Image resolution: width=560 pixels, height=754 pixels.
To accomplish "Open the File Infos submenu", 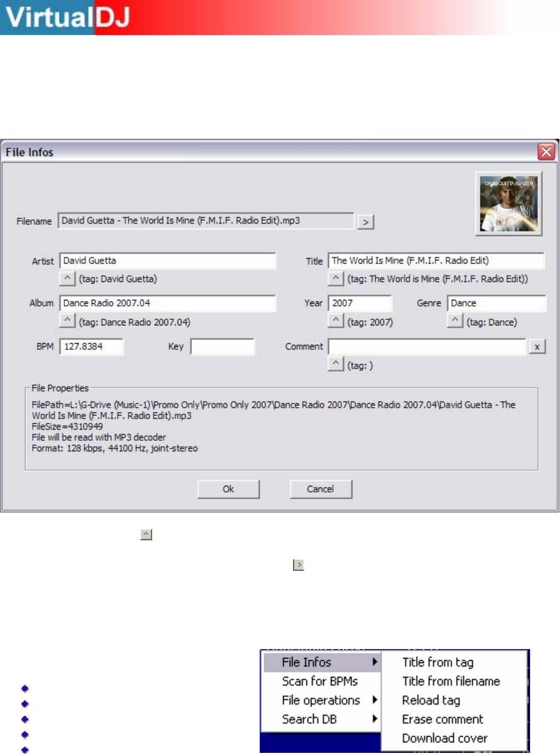I will [x=321, y=662].
